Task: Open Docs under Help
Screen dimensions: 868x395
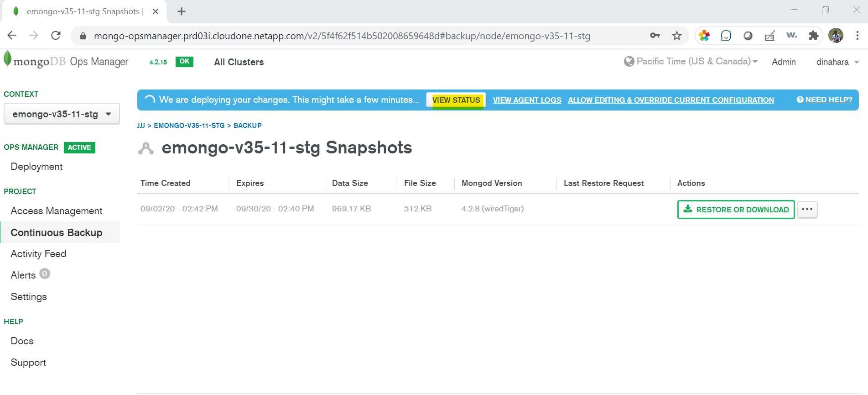Action: click(x=22, y=341)
